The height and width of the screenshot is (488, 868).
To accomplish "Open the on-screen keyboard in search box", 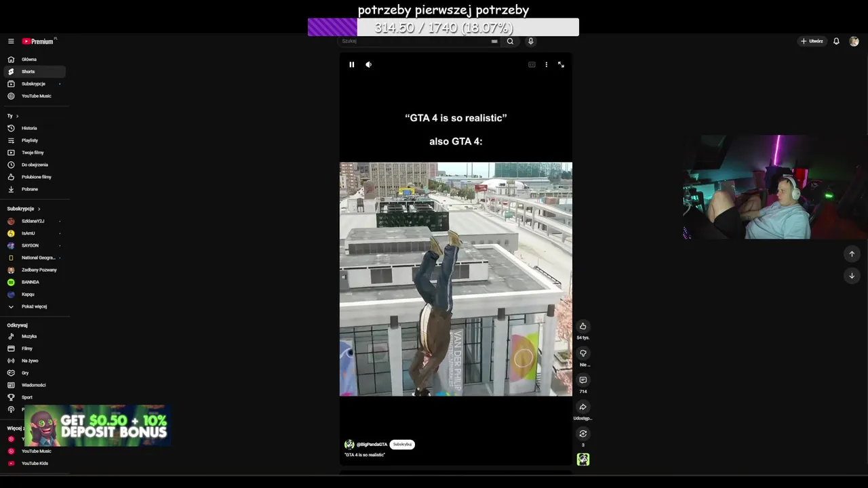I will pos(494,41).
